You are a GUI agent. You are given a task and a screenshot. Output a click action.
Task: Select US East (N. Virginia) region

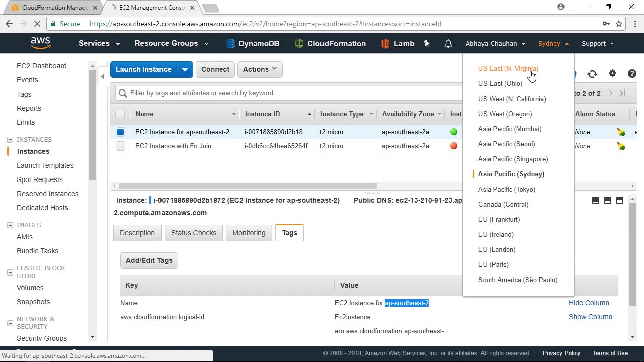click(508, 68)
